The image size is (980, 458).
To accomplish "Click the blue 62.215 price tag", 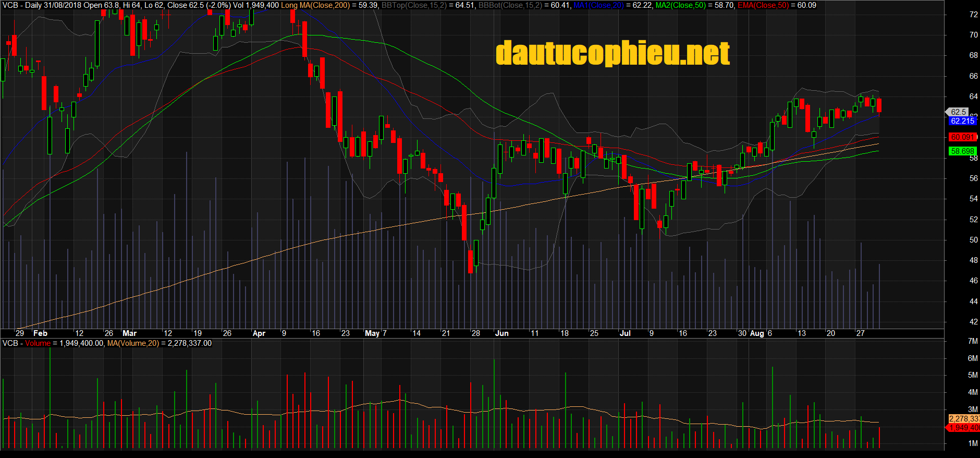I will [962, 121].
